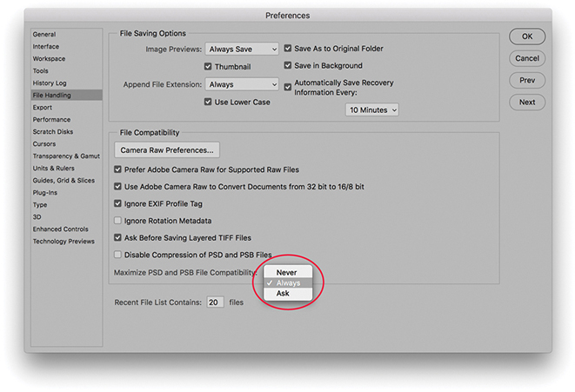Image resolution: width=575 pixels, height=392 pixels.
Task: Go to next panel with Next
Action: (527, 103)
